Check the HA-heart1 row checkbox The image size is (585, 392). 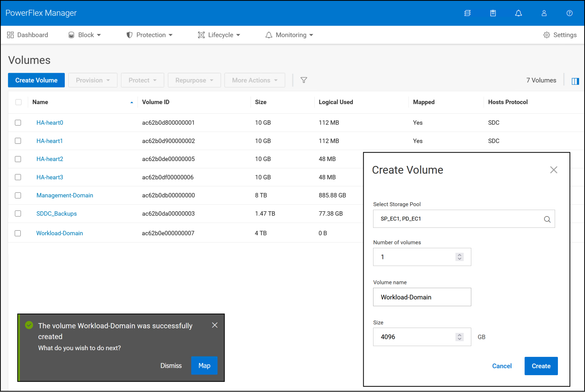click(x=18, y=141)
